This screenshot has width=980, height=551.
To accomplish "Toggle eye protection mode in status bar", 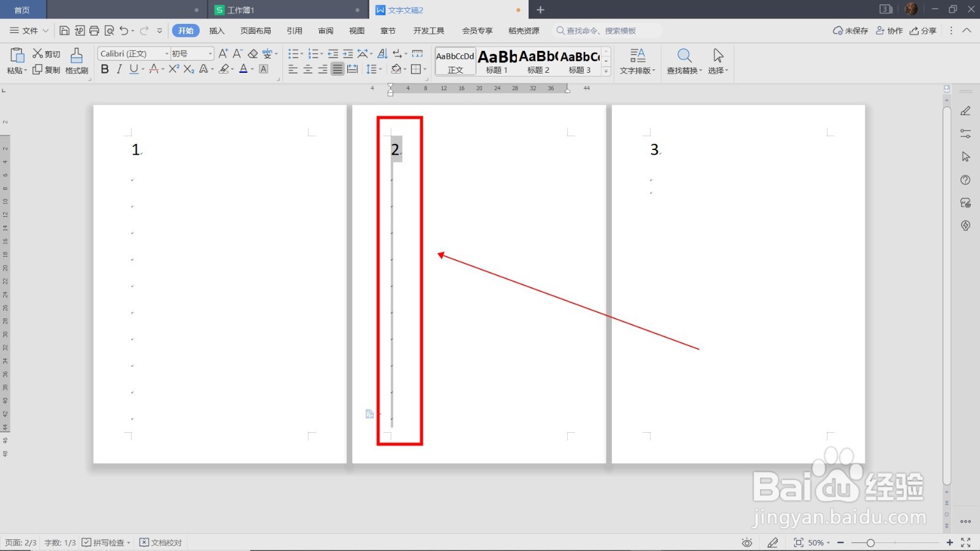I will point(747,542).
